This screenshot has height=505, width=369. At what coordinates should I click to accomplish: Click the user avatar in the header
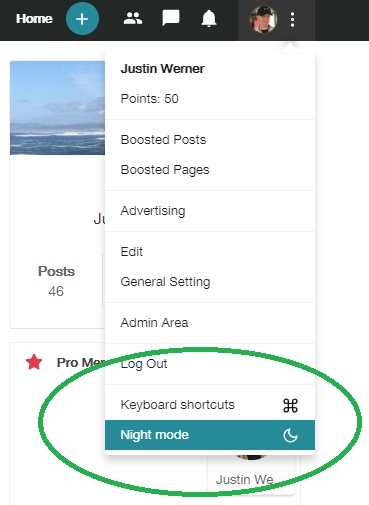(263, 19)
